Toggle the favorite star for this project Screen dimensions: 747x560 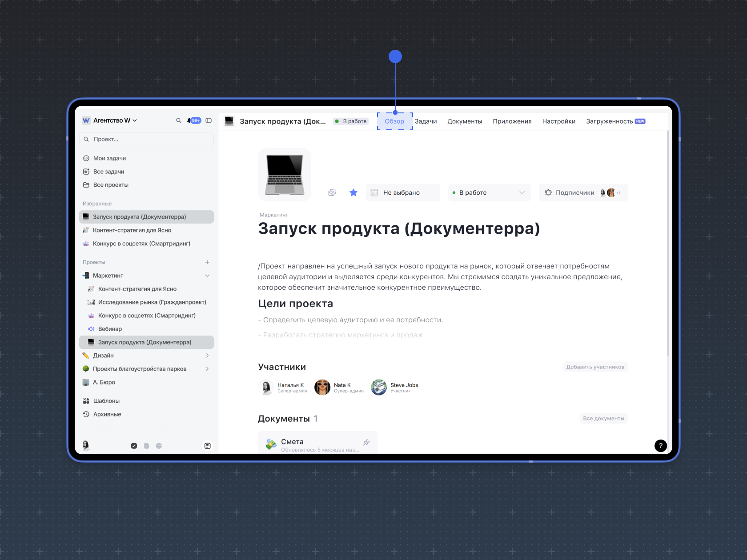click(x=353, y=192)
